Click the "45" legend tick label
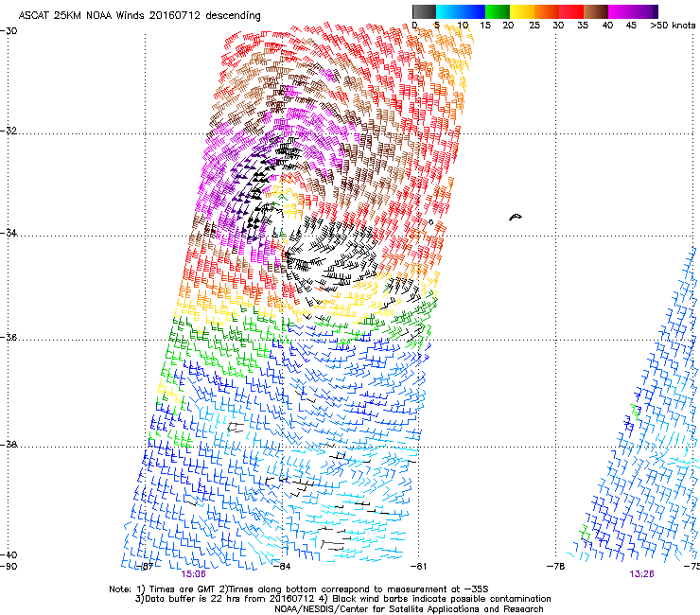 tap(631, 26)
